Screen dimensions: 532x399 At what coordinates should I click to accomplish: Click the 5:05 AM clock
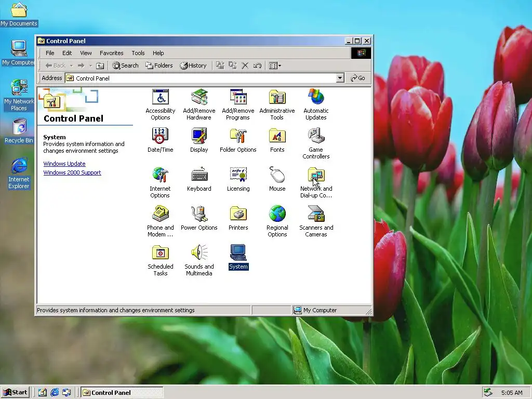[512, 393]
